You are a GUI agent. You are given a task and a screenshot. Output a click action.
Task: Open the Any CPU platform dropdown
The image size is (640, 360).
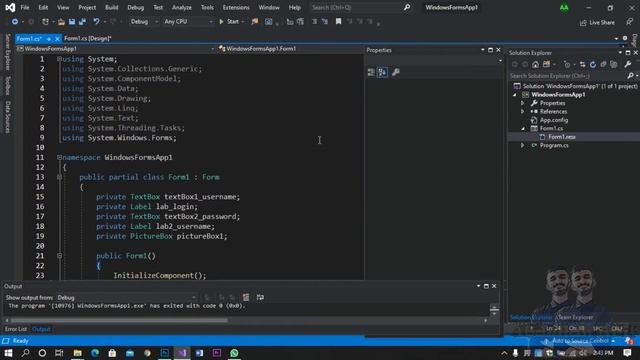click(x=188, y=22)
